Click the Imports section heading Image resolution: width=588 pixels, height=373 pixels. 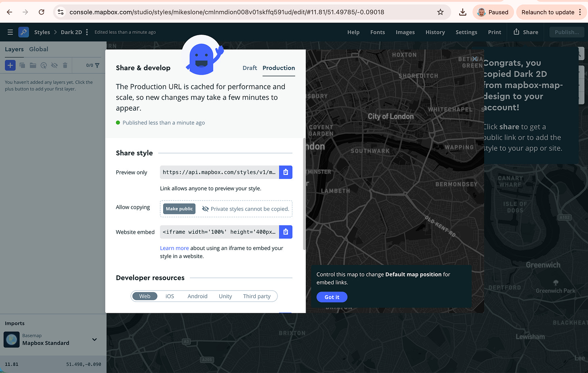pyautogui.click(x=15, y=323)
